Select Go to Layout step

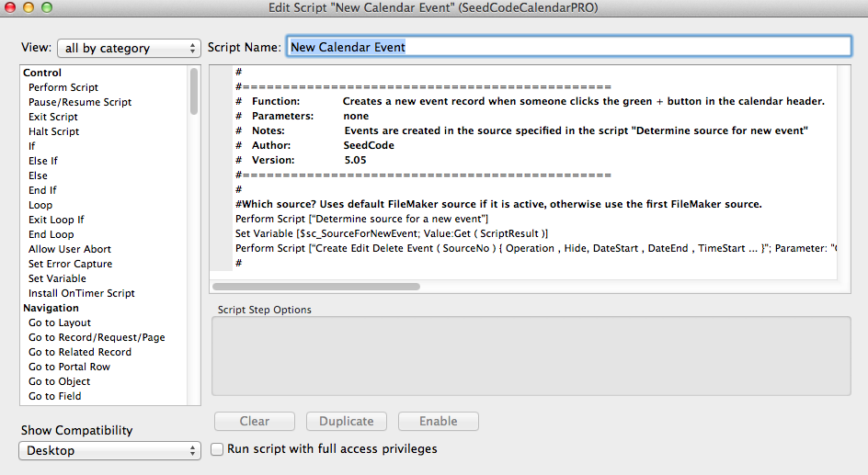[x=60, y=322]
